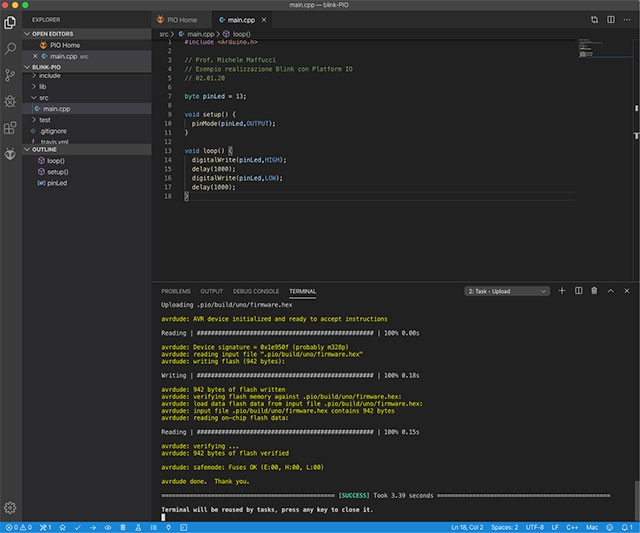Viewport: 640px width, 533px height.
Task: Open the terminal selector Task - Upload dropdown
Action: 507,291
